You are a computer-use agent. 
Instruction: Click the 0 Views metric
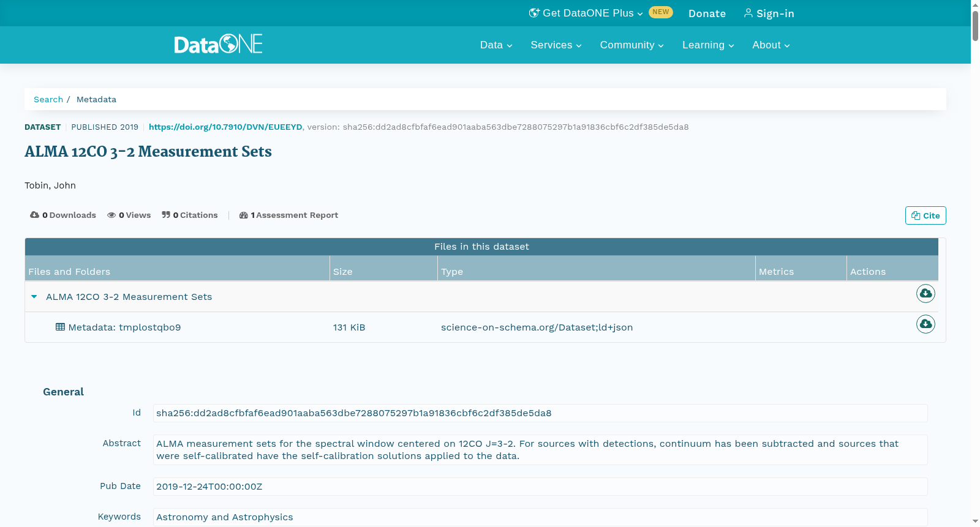click(129, 215)
